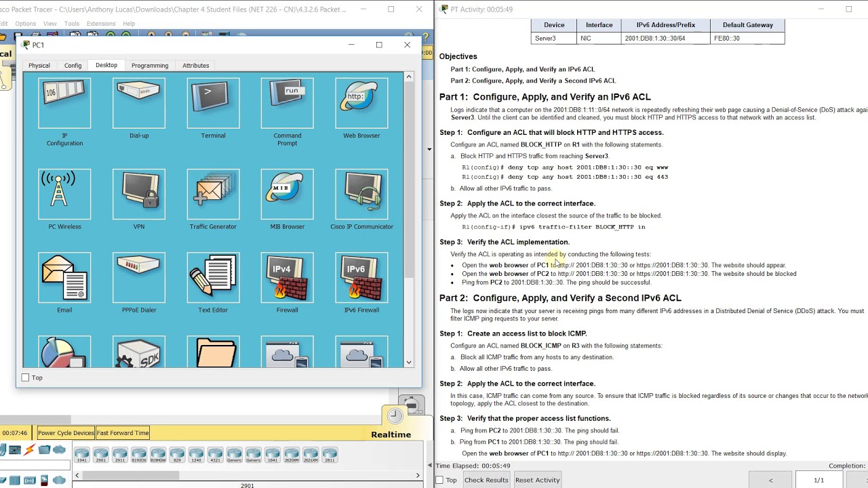
Task: Launch the Web Browser on PC1
Action: pos(361,103)
